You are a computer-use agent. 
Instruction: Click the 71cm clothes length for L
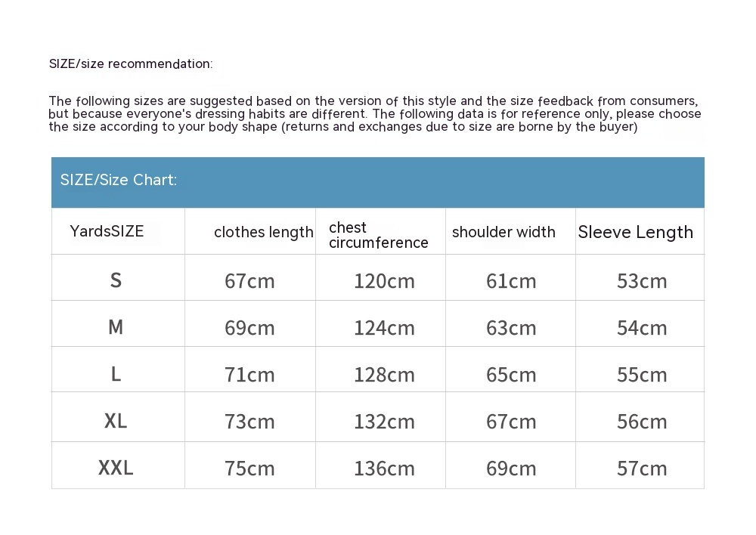point(249,375)
